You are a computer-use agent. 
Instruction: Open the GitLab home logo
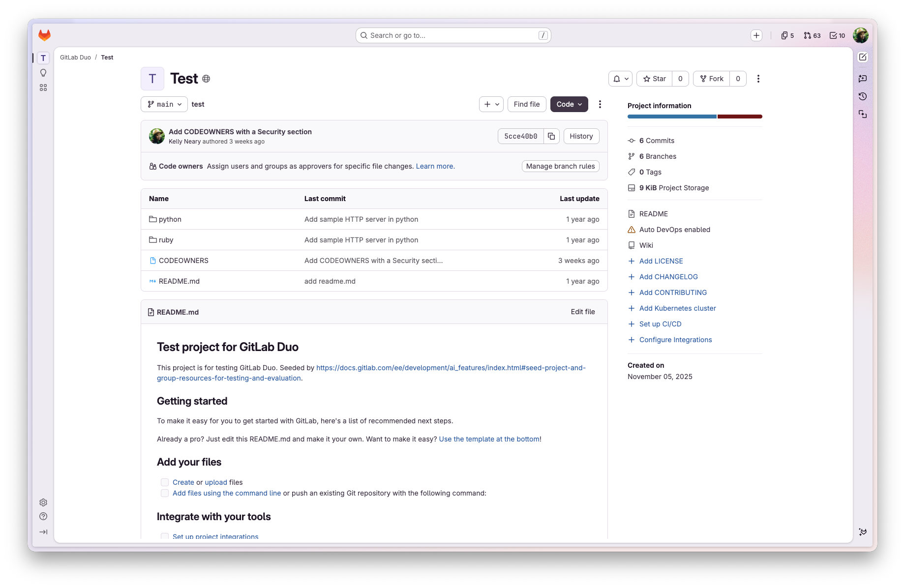tap(45, 35)
